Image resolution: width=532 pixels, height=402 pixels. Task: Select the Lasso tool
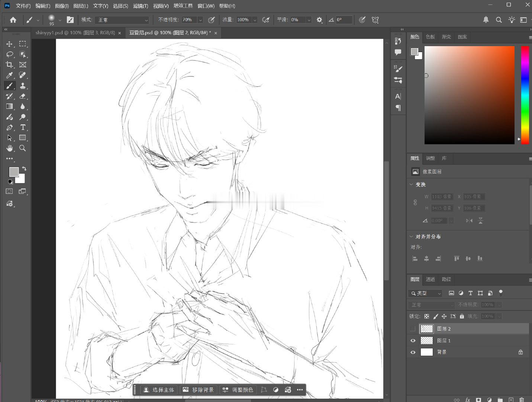(9, 54)
